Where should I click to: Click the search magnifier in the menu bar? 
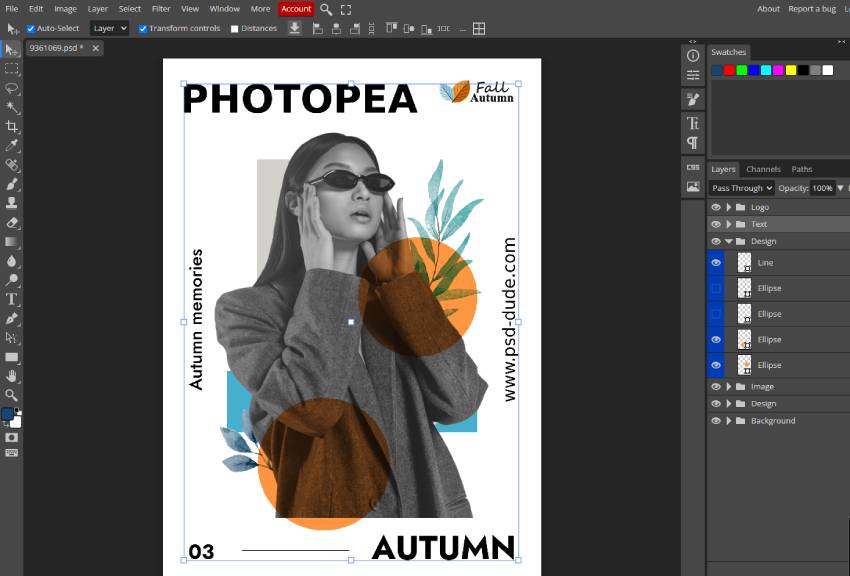(x=326, y=9)
